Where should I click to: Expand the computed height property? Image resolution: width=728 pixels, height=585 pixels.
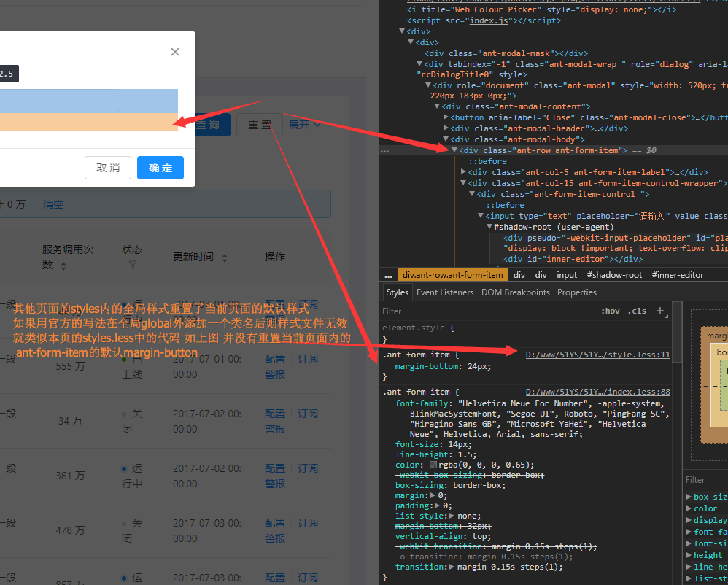(x=689, y=555)
